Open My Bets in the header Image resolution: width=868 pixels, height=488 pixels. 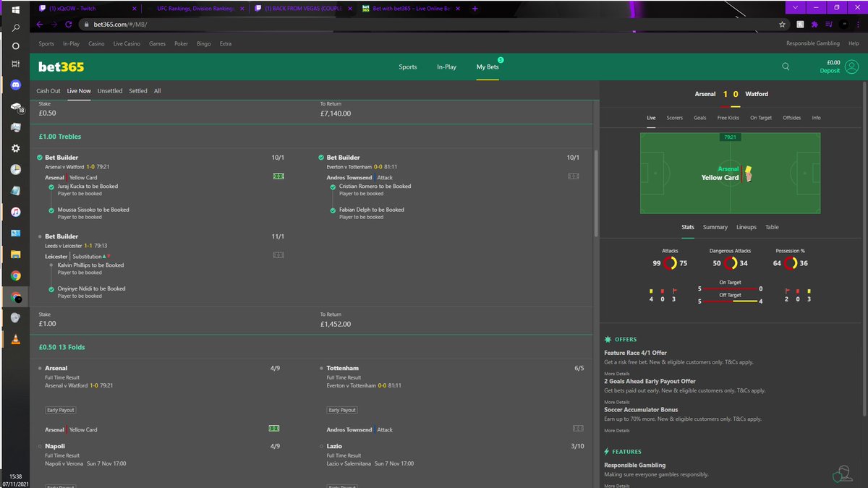[x=488, y=67]
